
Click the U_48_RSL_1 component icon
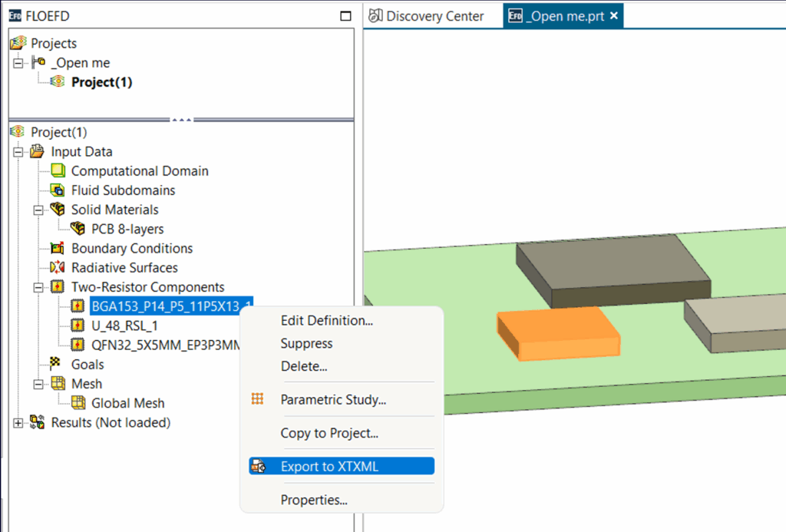pos(78,325)
